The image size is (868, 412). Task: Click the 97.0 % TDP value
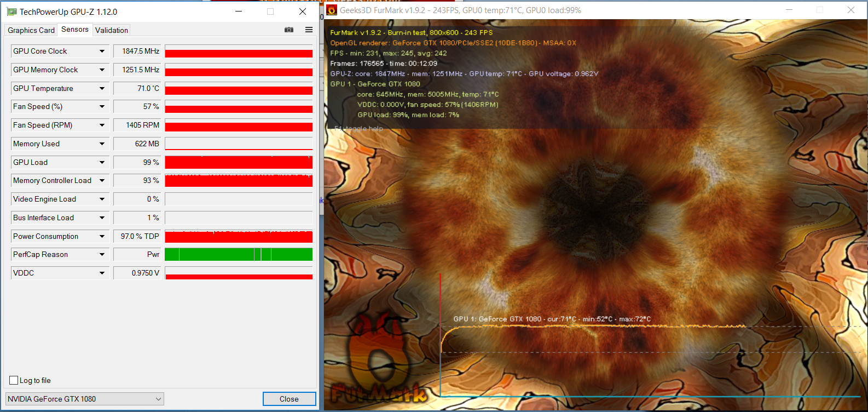pyautogui.click(x=137, y=236)
